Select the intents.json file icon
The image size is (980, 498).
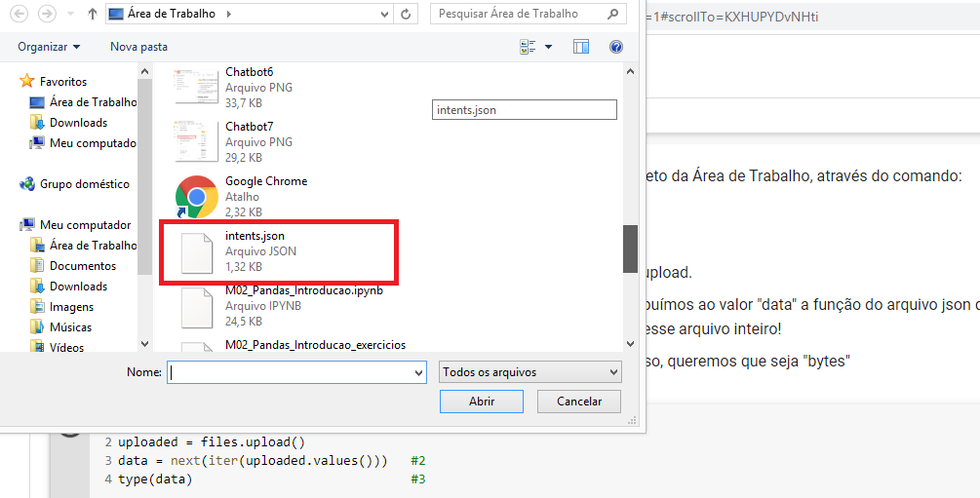tap(197, 252)
